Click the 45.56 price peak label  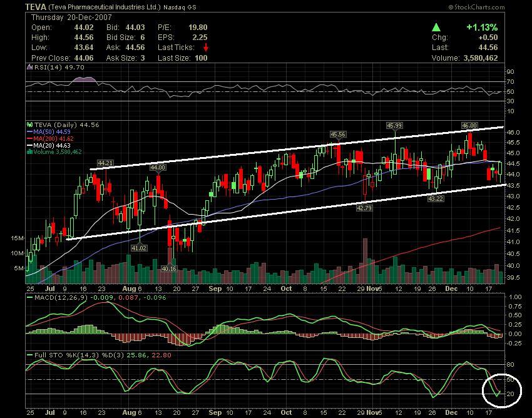[x=338, y=135]
